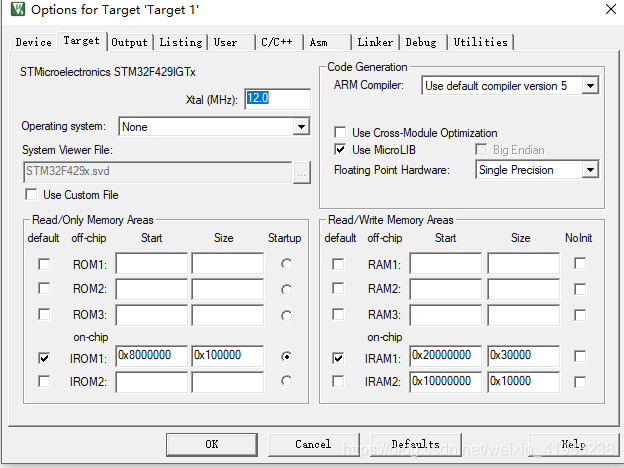Edit IROM1 Size value 0x100000
The height and width of the screenshot is (468, 624).
coord(228,356)
